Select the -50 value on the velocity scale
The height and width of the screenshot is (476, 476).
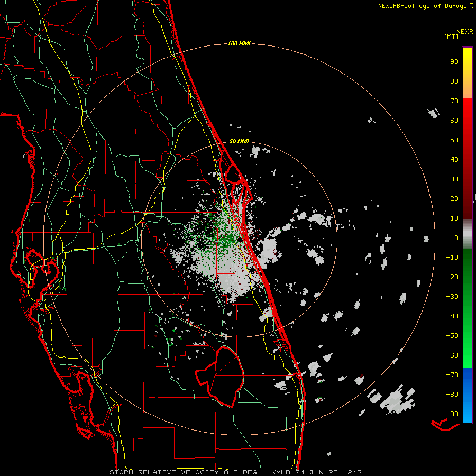(x=452, y=336)
